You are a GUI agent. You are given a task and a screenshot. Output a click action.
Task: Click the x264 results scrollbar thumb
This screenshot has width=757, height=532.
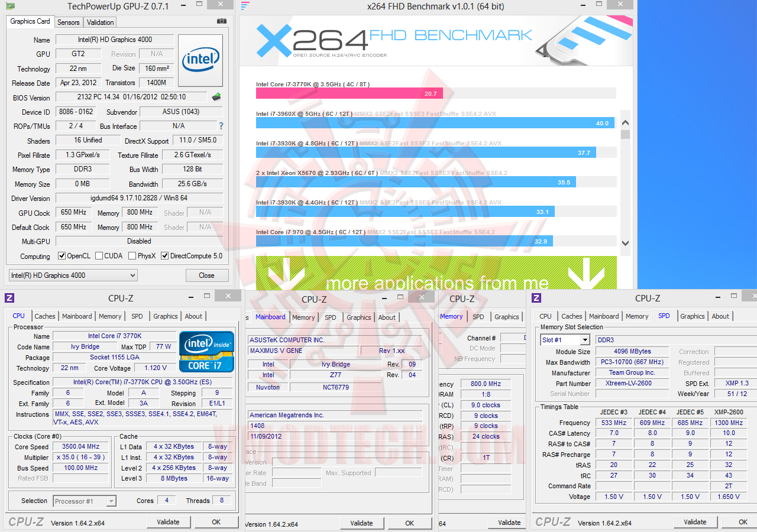point(625,134)
